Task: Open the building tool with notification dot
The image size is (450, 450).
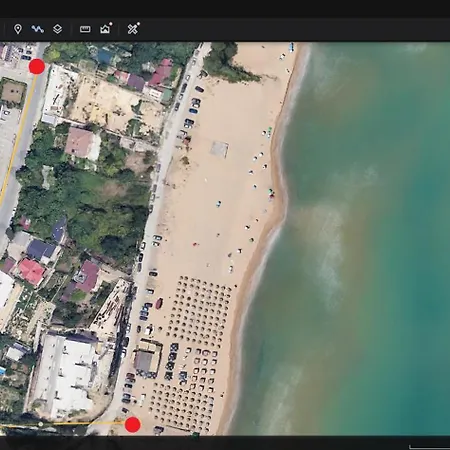Action: click(106, 28)
